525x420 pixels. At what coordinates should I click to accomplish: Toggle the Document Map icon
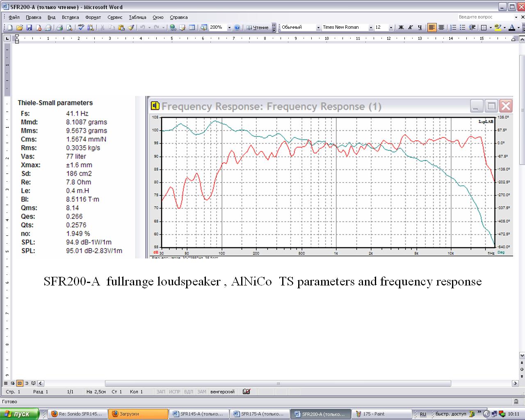204,27
